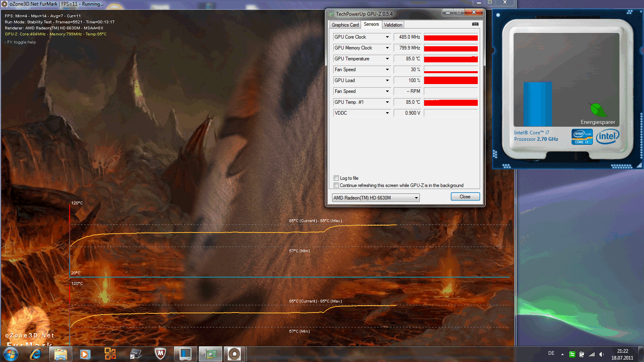The image size is (644, 362).
Task: Click the Show Desktop strip on taskbar
Action: pos(641,354)
